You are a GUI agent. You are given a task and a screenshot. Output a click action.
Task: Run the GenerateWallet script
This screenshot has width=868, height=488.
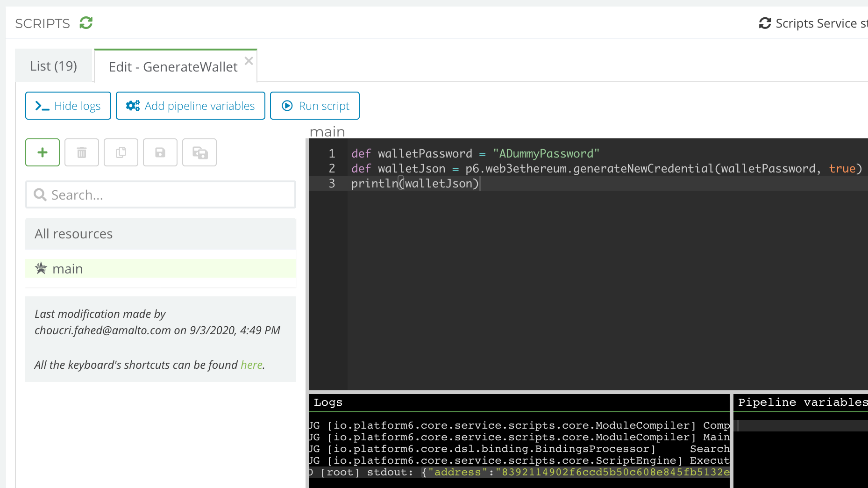coord(314,106)
